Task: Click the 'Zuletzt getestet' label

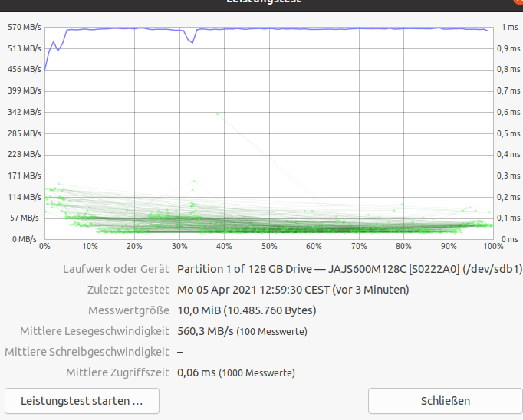Action: tap(128, 290)
